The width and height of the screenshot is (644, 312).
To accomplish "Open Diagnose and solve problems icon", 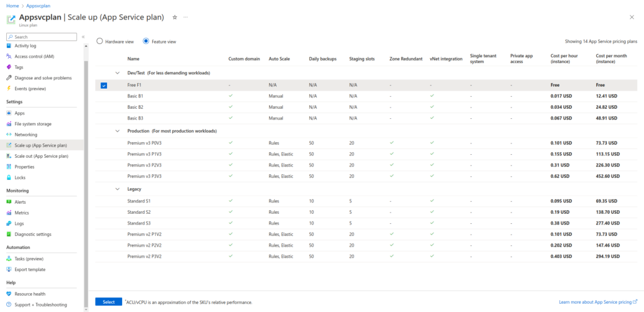I will (9, 78).
